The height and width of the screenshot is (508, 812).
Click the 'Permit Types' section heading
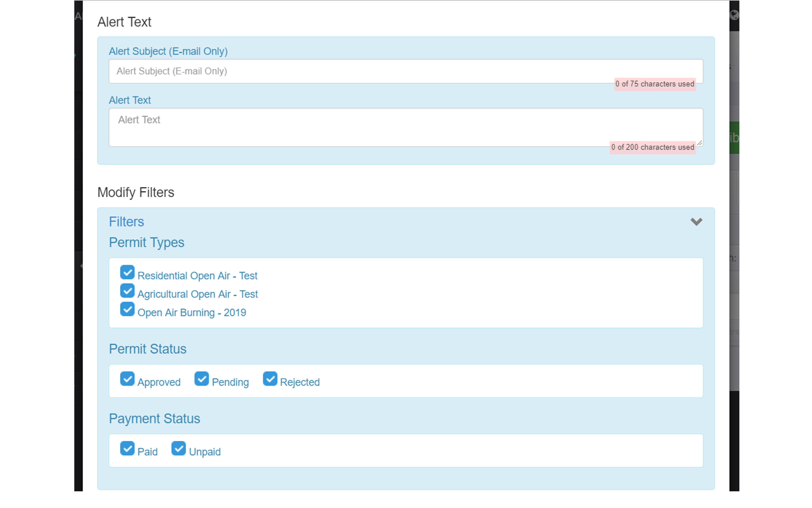(146, 243)
